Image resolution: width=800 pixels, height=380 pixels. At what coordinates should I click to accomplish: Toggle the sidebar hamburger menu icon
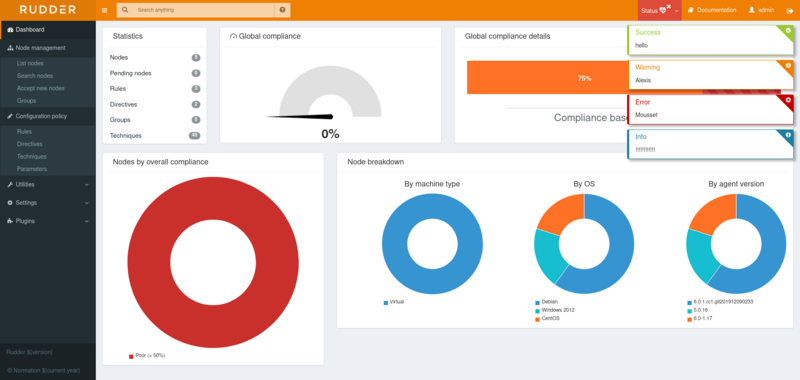pyautogui.click(x=105, y=10)
